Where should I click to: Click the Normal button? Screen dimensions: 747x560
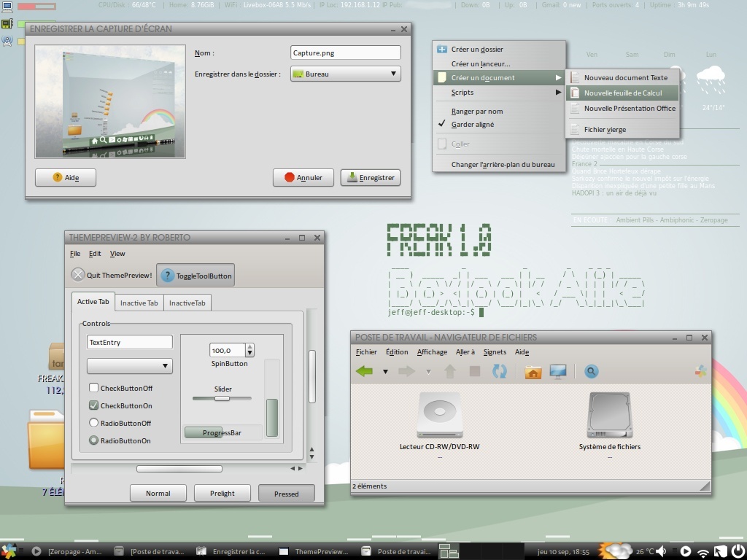(x=158, y=494)
